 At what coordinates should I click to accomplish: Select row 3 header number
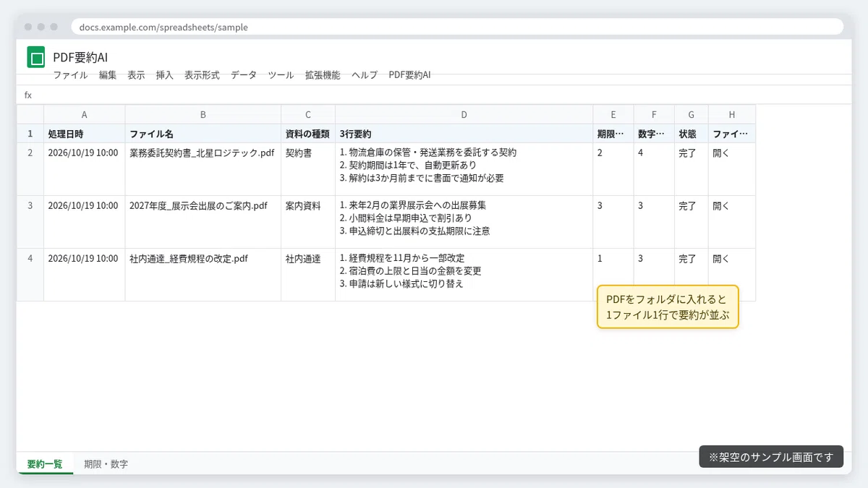coord(30,222)
